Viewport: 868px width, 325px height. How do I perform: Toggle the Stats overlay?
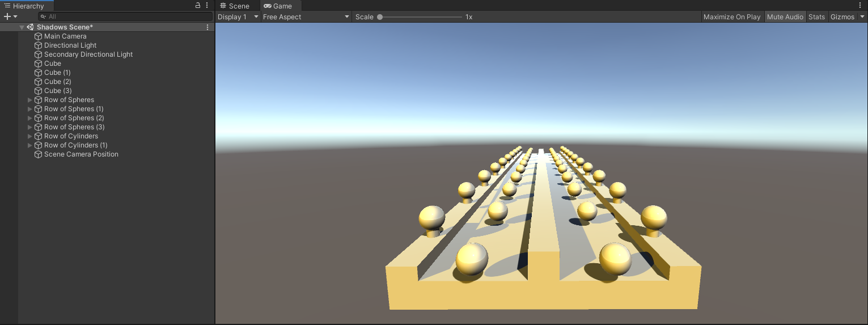[x=817, y=17]
